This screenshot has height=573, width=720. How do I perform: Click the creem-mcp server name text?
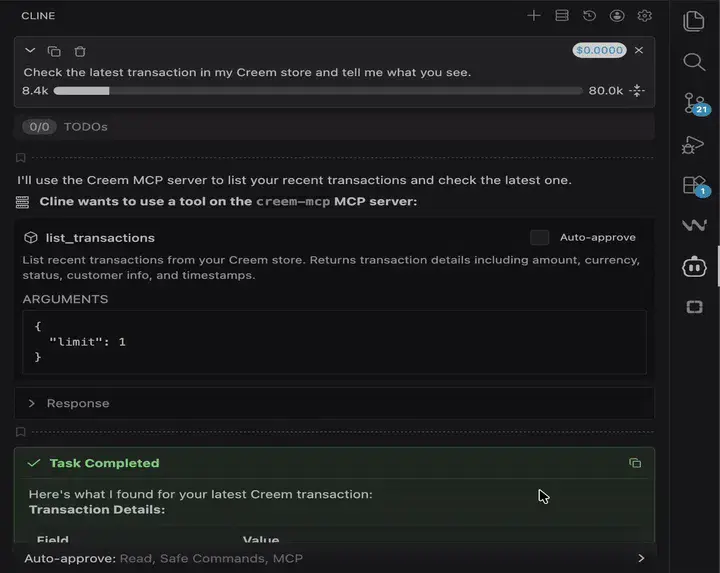coord(293,202)
